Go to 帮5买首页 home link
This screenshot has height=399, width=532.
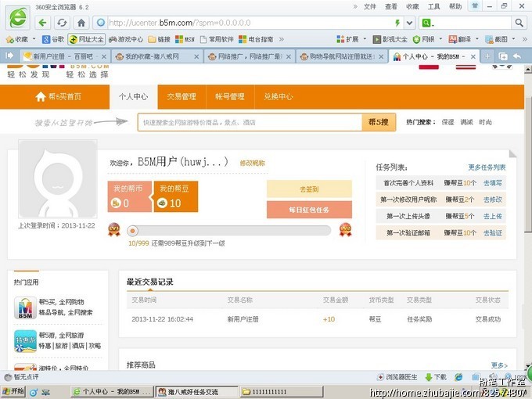pyautogui.click(x=59, y=97)
